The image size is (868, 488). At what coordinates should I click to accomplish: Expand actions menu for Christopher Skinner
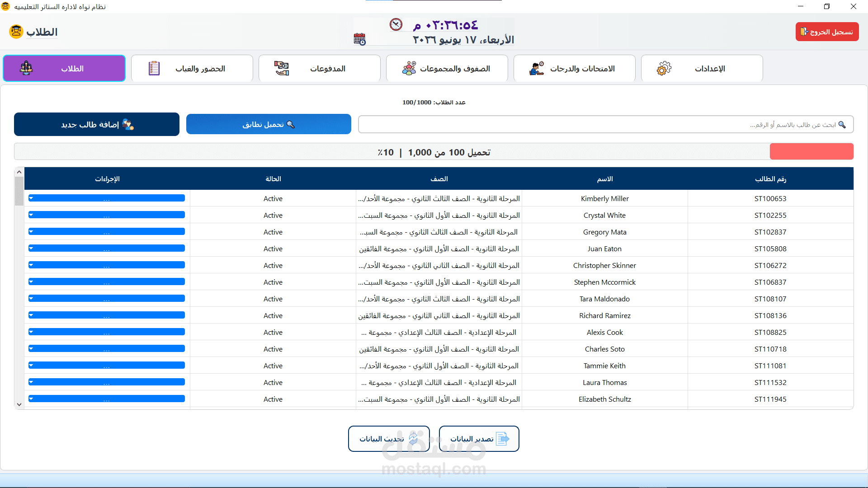click(x=107, y=265)
